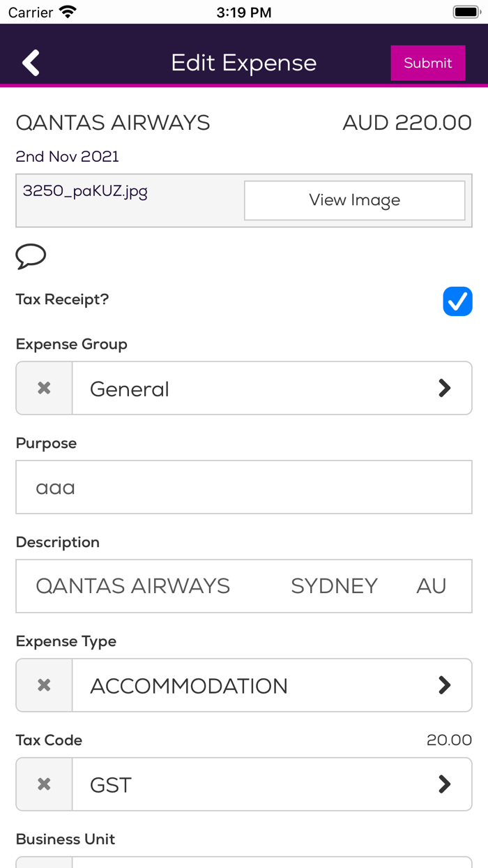Click inside the Purpose field showing aaa
The width and height of the screenshot is (488, 868).
(x=244, y=487)
